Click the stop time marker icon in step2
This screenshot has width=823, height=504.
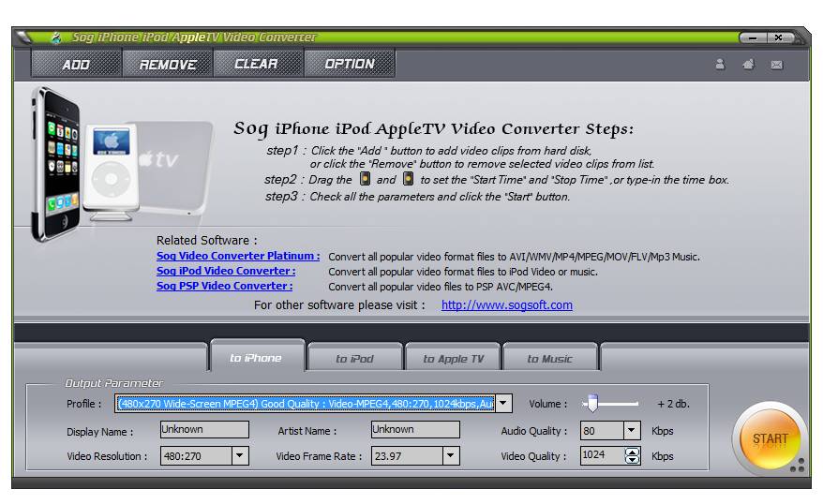(408, 179)
